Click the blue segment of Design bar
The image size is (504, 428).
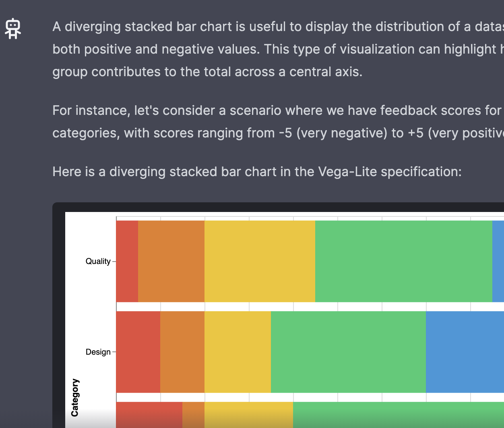(465, 352)
